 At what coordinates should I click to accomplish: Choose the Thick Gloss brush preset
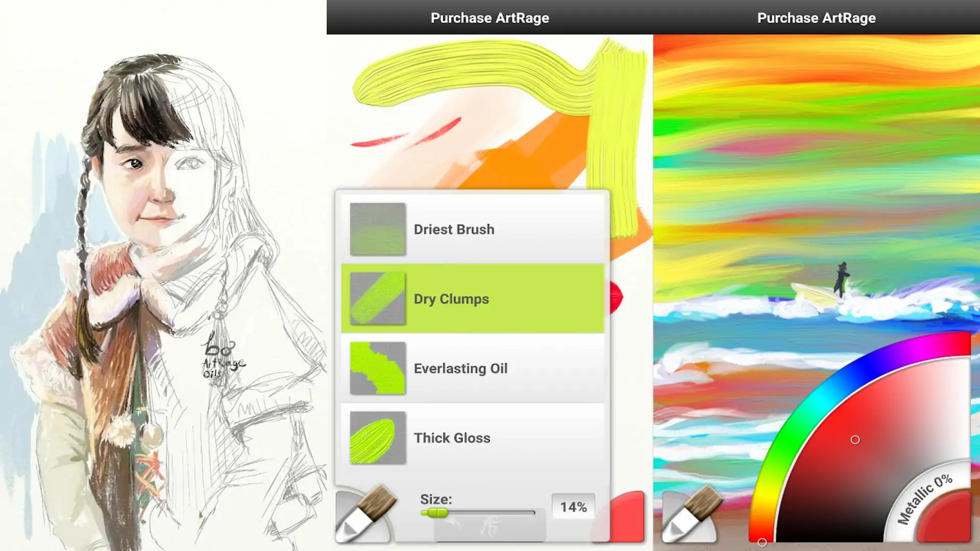pos(472,438)
